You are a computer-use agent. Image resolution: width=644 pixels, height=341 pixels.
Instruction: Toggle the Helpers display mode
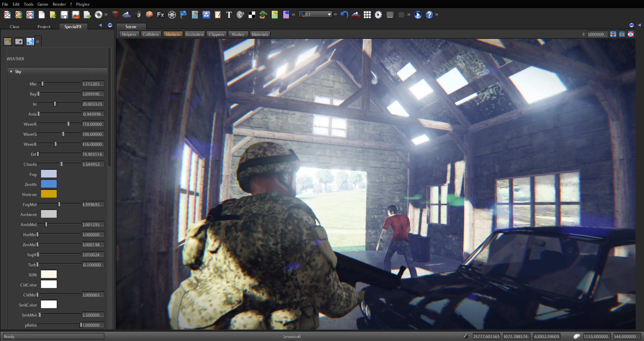coord(129,34)
